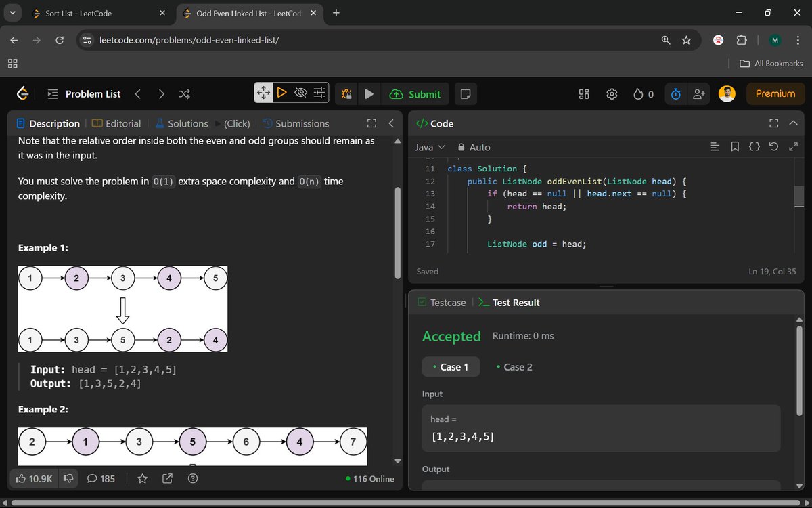View the streak fire counter
Viewport: 812px width, 508px height.
coord(644,94)
